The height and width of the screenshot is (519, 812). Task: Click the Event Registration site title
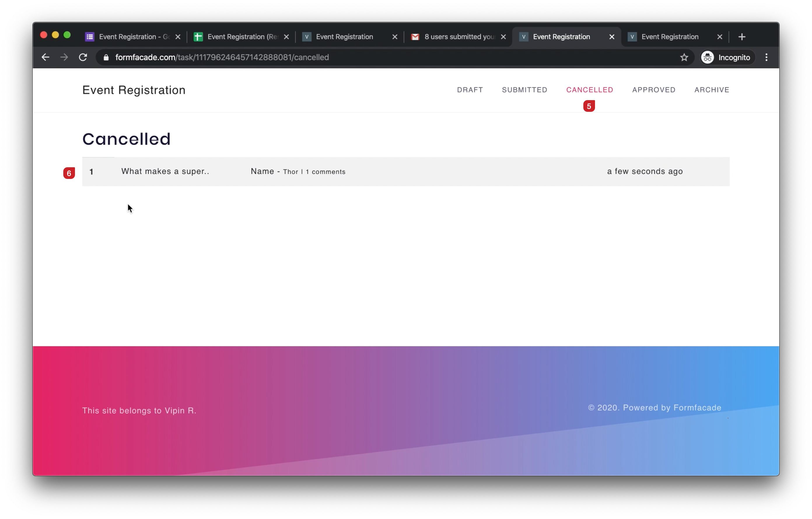(134, 90)
